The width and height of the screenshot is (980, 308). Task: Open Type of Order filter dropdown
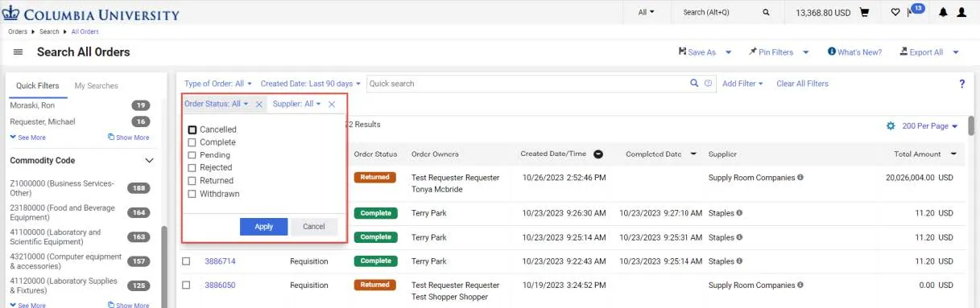(x=218, y=84)
